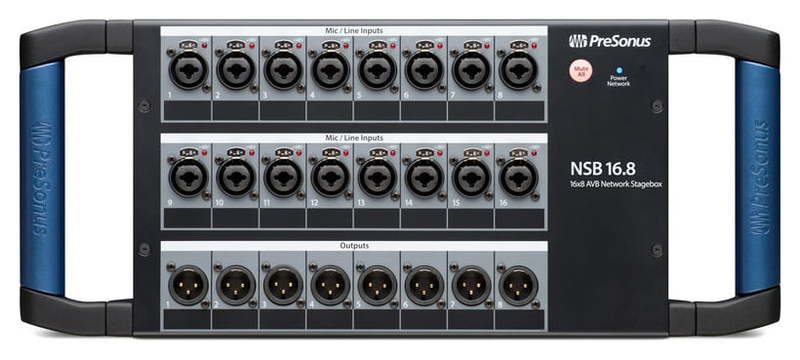Viewport: 800px width, 360px height.
Task: Select combo input jack 3
Action: (x=284, y=70)
